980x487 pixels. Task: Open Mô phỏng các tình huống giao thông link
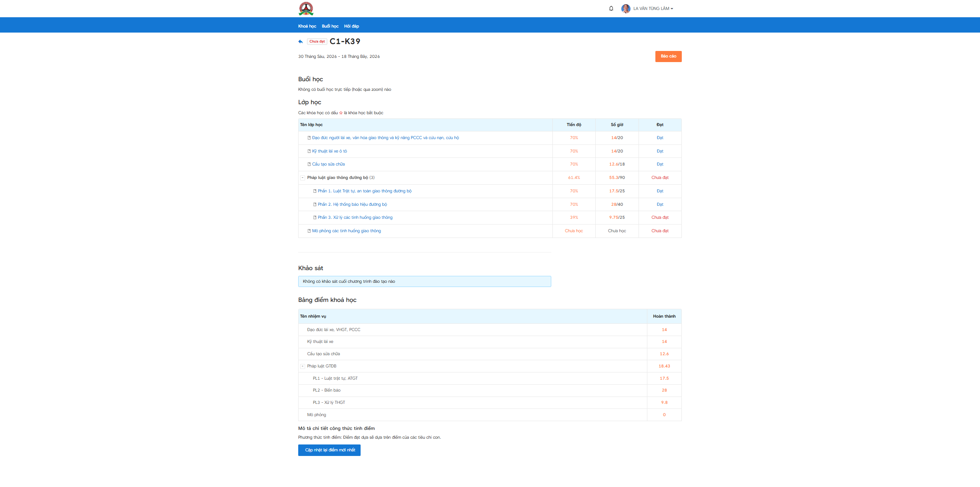click(x=346, y=231)
